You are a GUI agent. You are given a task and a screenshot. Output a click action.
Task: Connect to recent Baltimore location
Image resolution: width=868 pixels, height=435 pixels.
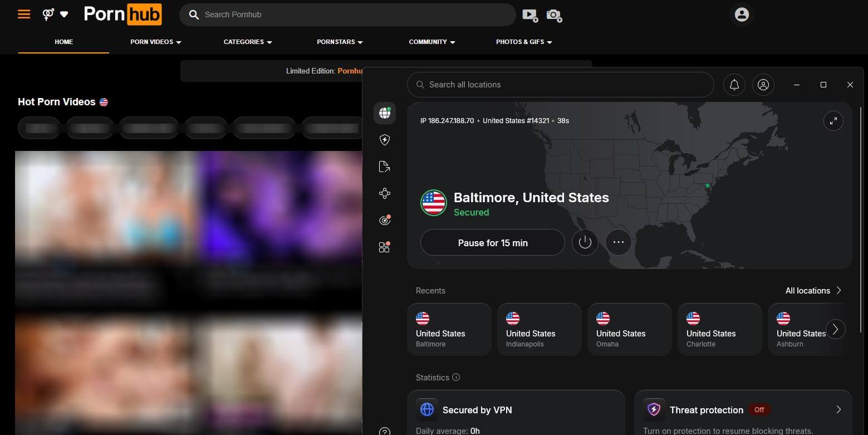click(x=449, y=329)
